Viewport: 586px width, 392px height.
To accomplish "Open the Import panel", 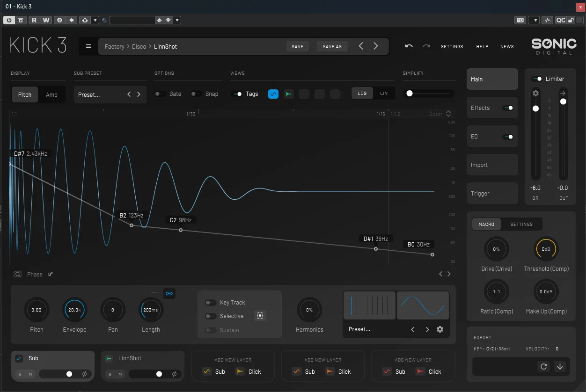I will [x=492, y=165].
